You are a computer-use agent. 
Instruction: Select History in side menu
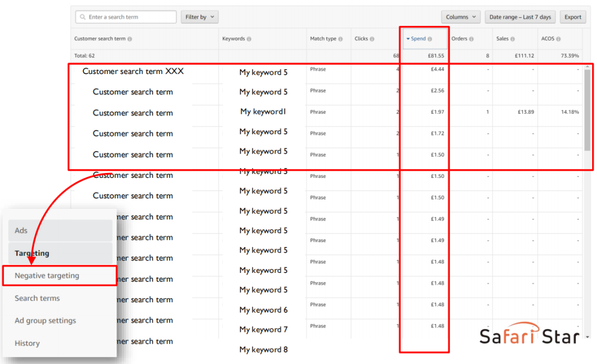click(x=27, y=343)
